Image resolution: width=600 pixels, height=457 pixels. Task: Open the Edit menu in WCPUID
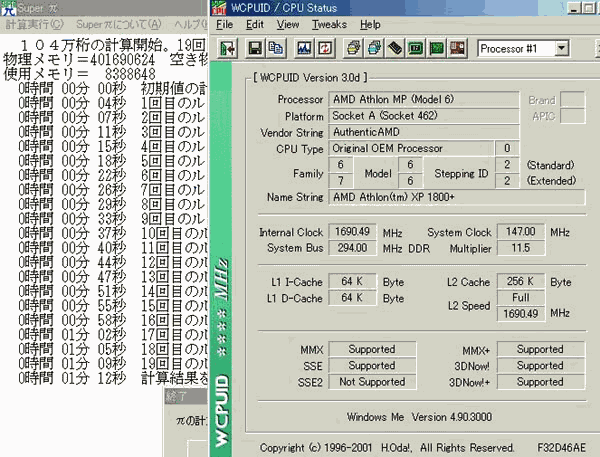[255, 24]
